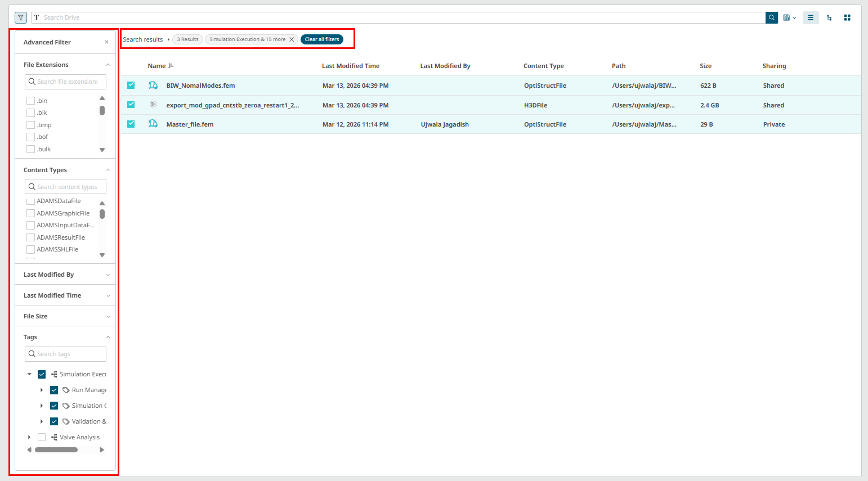This screenshot has width=868, height=481.
Task: Close the Advanced Filter panel
Action: point(106,42)
